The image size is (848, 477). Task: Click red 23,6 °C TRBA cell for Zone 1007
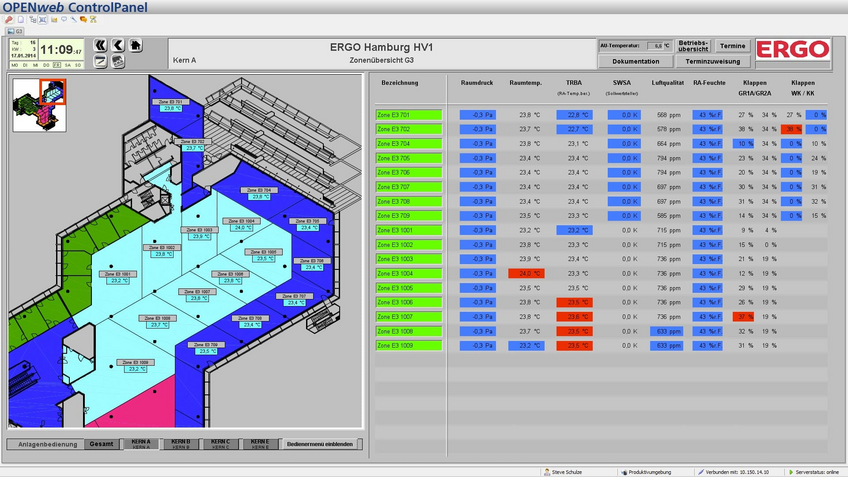(574, 317)
